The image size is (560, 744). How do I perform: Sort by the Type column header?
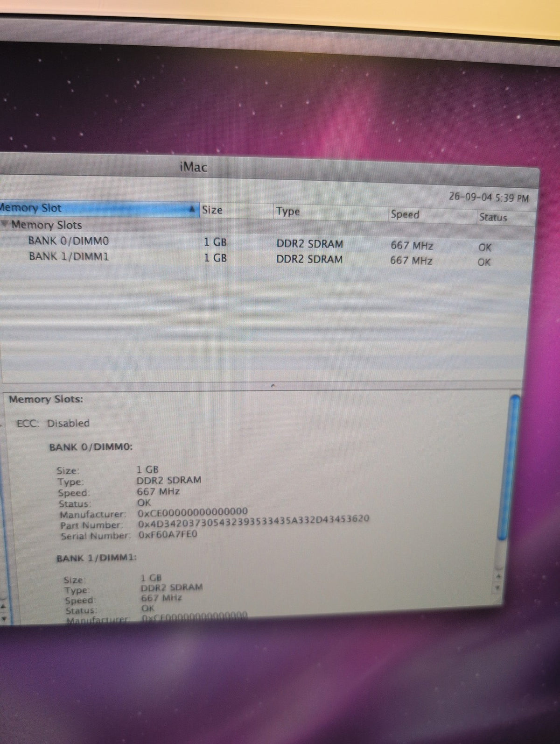330,213
